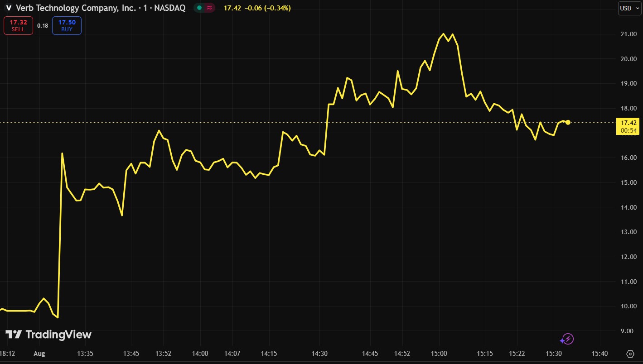Click the Verb Technology 'V' symbol logo

point(9,8)
